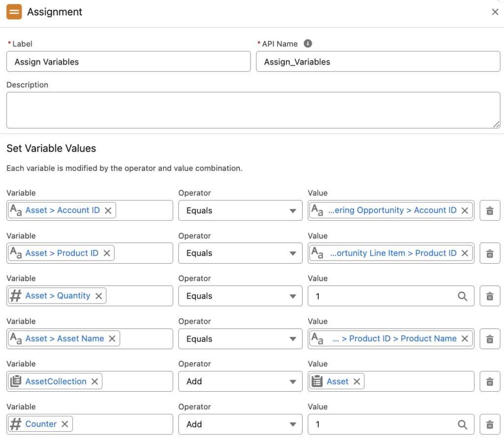The image size is (504, 439).
Task: Click inside the Description text area
Action: (253, 110)
